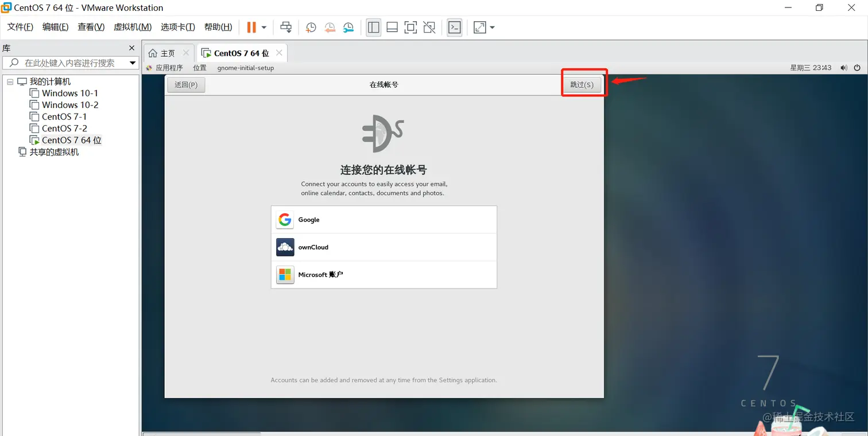Toggle the console view icon

tap(455, 27)
